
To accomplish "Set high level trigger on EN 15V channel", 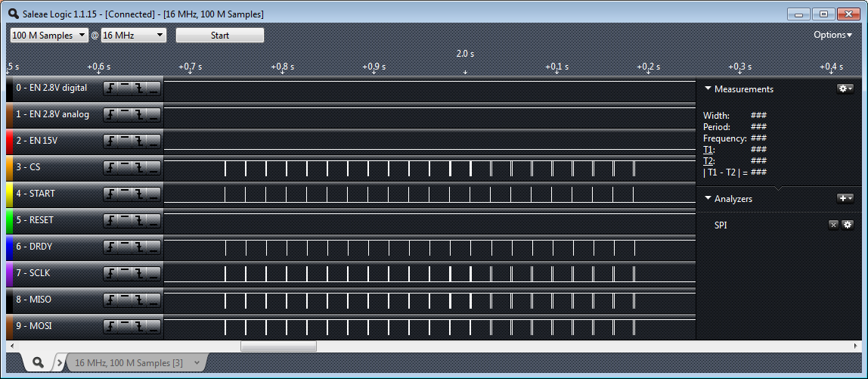I will pos(125,141).
